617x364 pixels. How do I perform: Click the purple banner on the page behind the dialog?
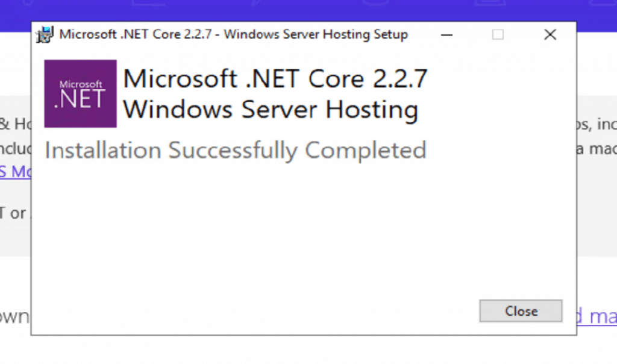tap(308, 10)
